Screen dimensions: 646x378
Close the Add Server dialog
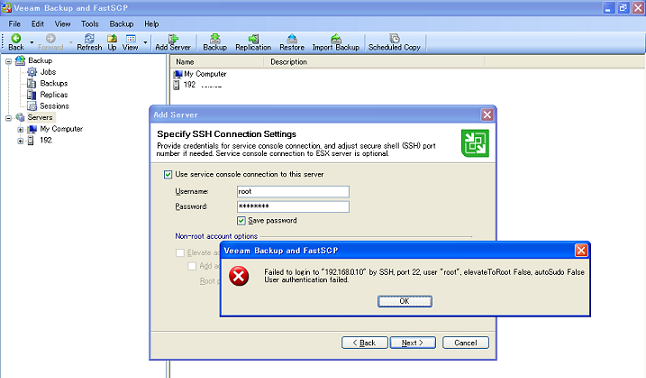tap(487, 115)
